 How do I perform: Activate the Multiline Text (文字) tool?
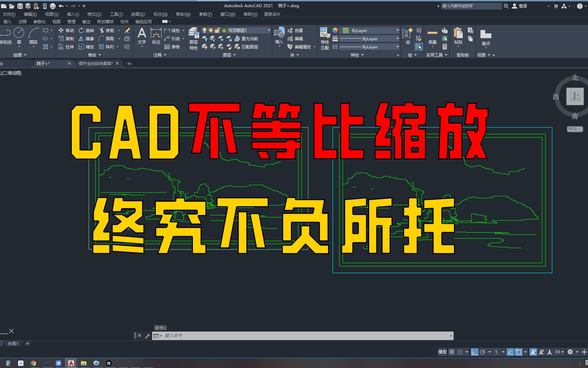(x=142, y=34)
